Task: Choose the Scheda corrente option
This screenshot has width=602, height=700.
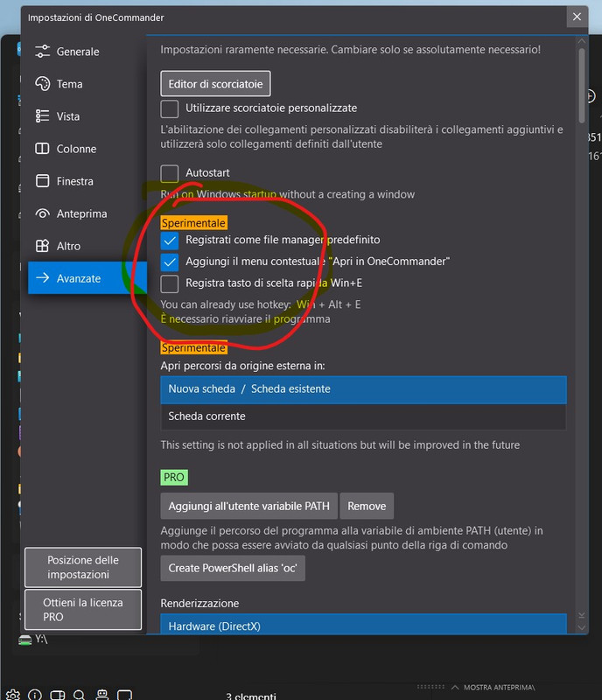Action: coord(363,416)
